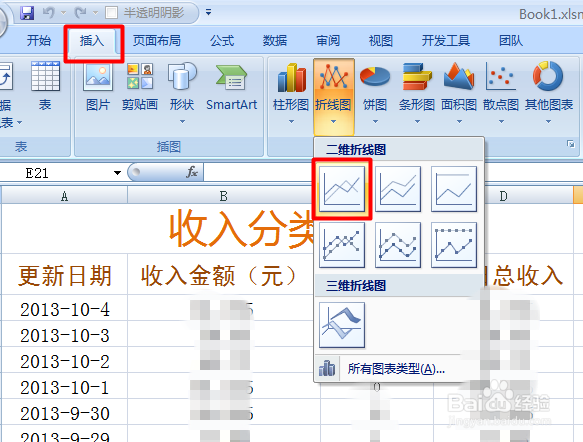Open the Undo history dropdown arrow
The height and width of the screenshot is (442, 583).
pos(63,13)
